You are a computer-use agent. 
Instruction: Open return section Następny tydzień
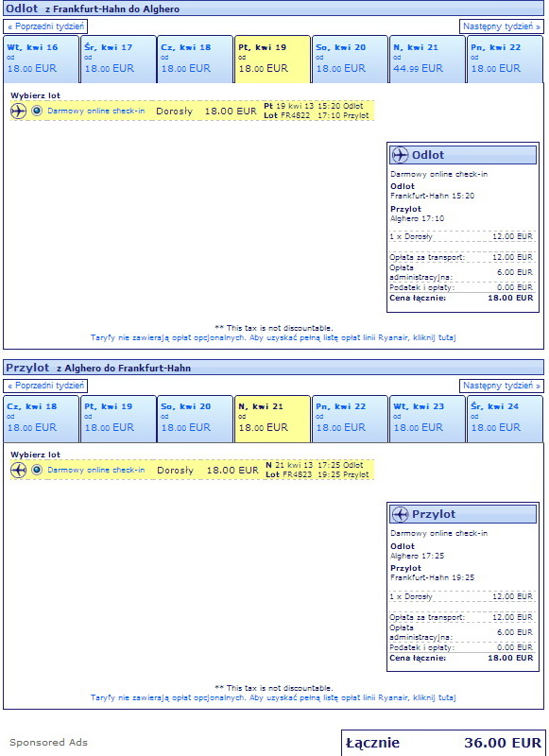[502, 386]
